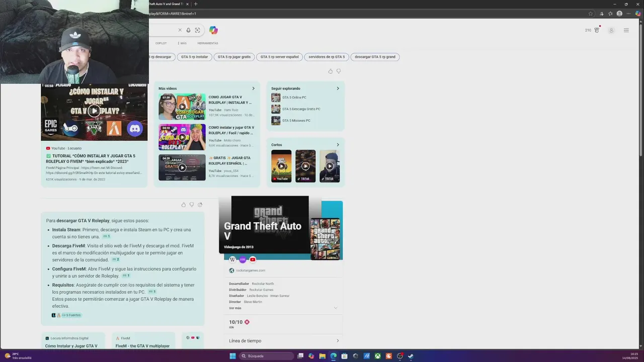The height and width of the screenshot is (362, 644).
Task: Open Copilot from the colorful search bar icon
Action: pyautogui.click(x=213, y=30)
